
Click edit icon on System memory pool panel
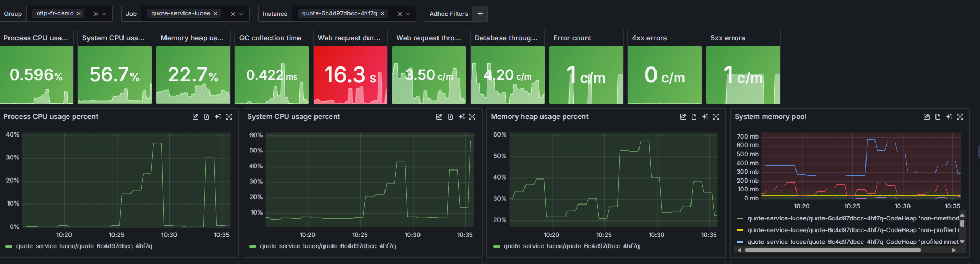coord(926,117)
